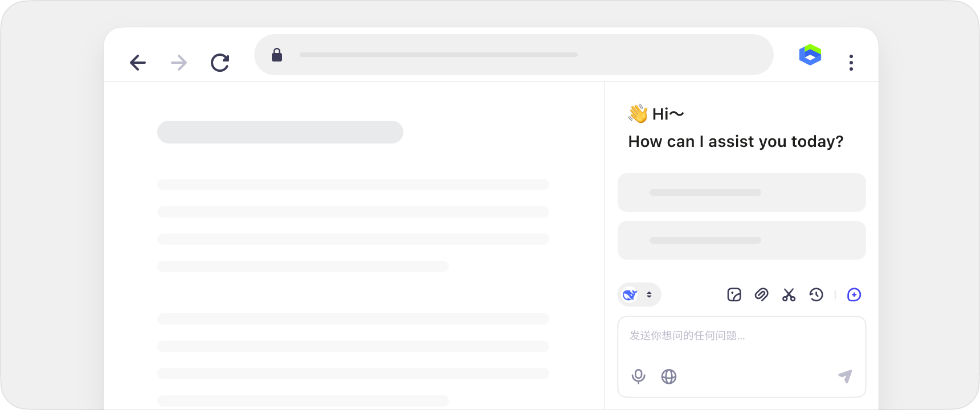The image size is (980, 410).
Task: Send message with paper plane button
Action: pos(846,376)
